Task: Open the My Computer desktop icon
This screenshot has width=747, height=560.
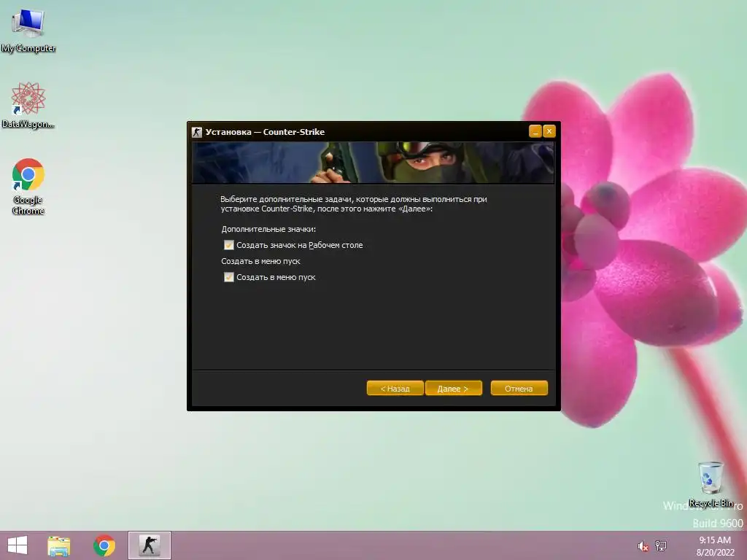Action: pos(28,31)
